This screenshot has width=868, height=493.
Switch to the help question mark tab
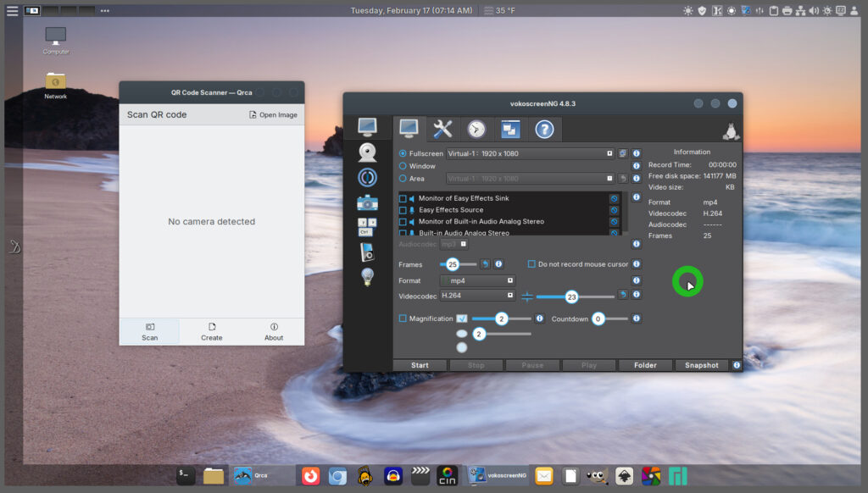point(544,129)
